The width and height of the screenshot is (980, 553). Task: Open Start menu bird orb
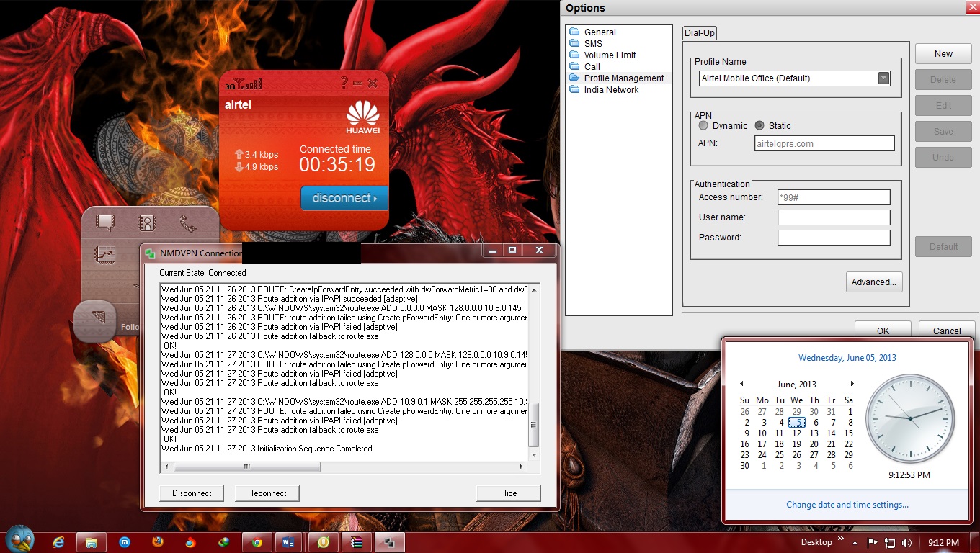click(x=19, y=539)
